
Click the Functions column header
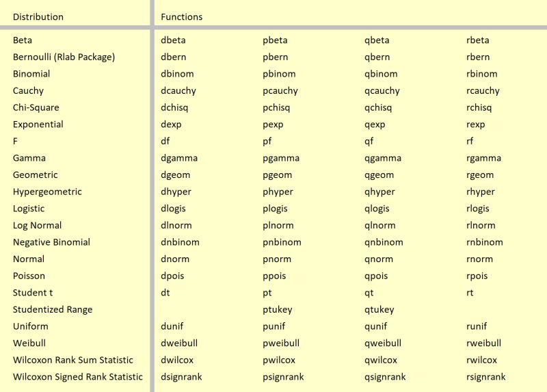click(181, 16)
